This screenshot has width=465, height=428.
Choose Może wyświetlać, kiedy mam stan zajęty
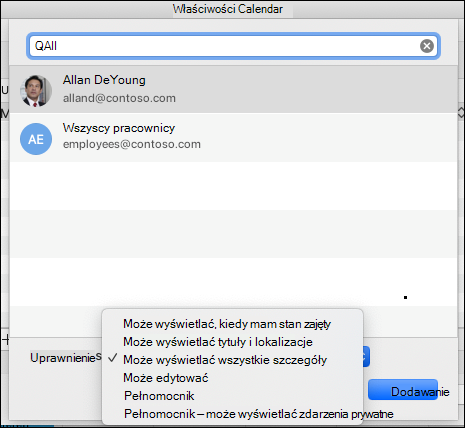point(227,324)
